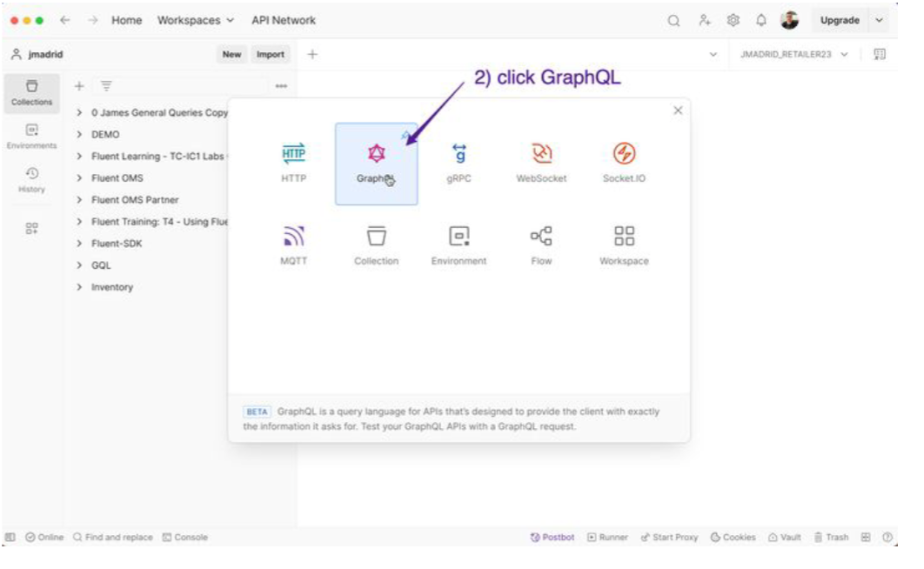
Task: Open the Environments sidebar panel
Action: click(x=31, y=131)
